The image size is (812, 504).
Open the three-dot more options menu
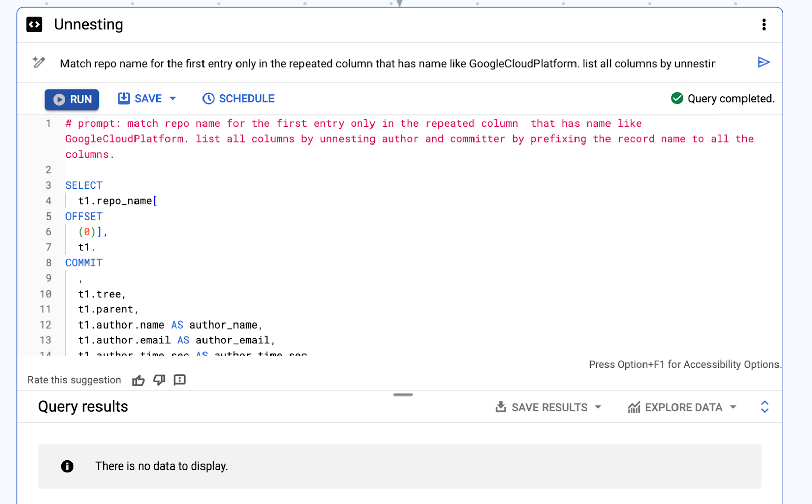(764, 25)
